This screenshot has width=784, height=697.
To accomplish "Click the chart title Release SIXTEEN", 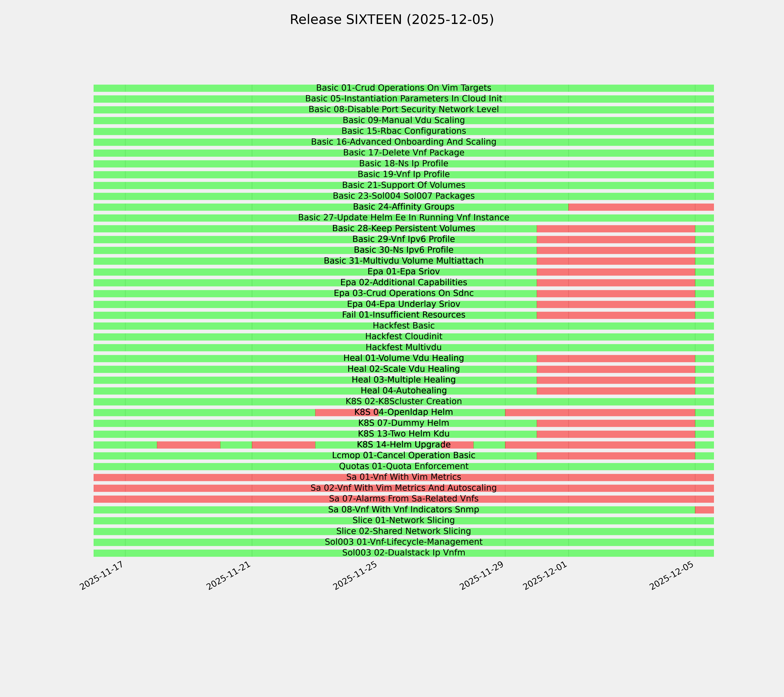I will pos(392,20).
